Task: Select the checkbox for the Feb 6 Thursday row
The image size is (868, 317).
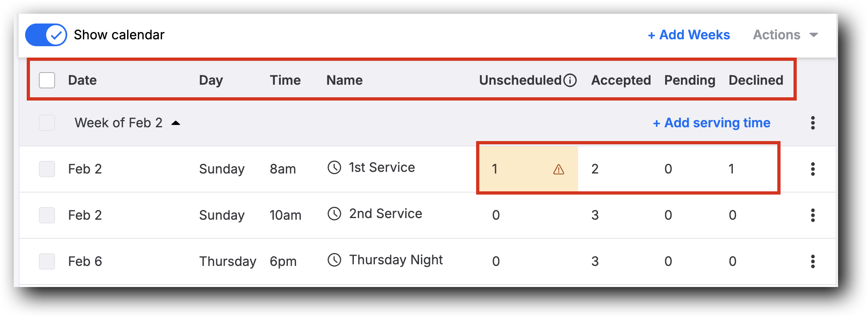Action: pyautogui.click(x=47, y=261)
